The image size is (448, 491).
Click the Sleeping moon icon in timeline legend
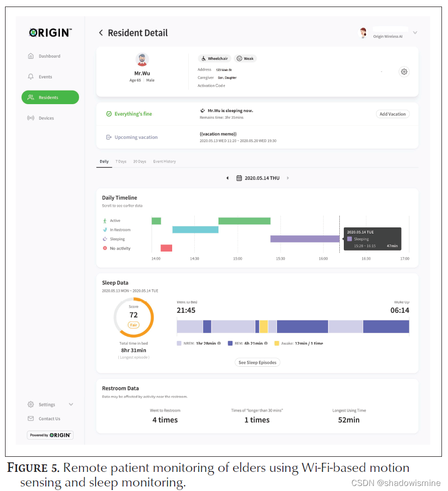click(x=105, y=239)
